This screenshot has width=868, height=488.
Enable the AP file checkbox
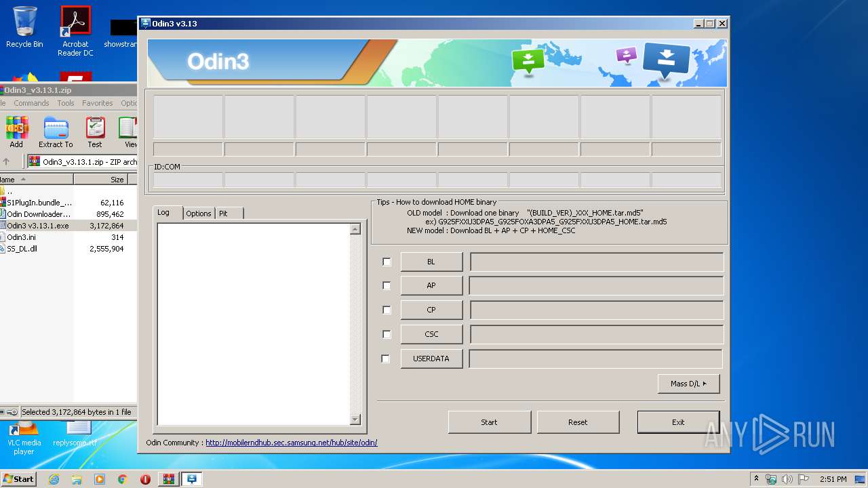pyautogui.click(x=387, y=285)
